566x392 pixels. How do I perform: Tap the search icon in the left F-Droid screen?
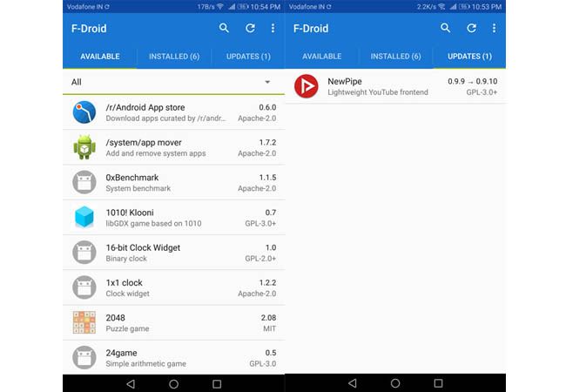tap(224, 28)
